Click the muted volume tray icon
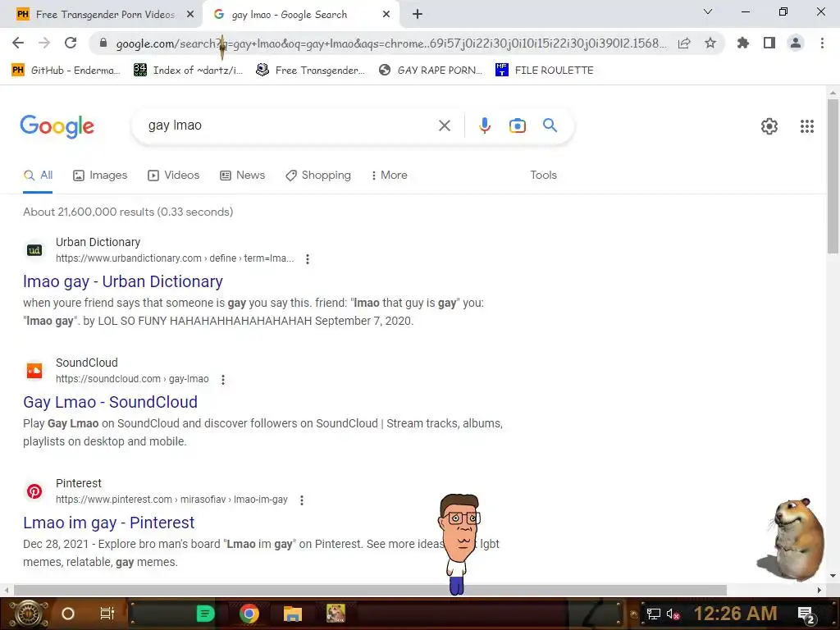Viewport: 840px width, 630px height. tap(673, 614)
